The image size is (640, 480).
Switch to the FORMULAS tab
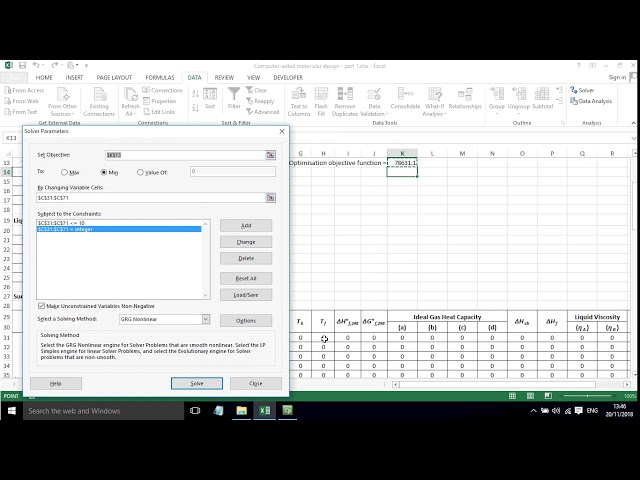[160, 78]
